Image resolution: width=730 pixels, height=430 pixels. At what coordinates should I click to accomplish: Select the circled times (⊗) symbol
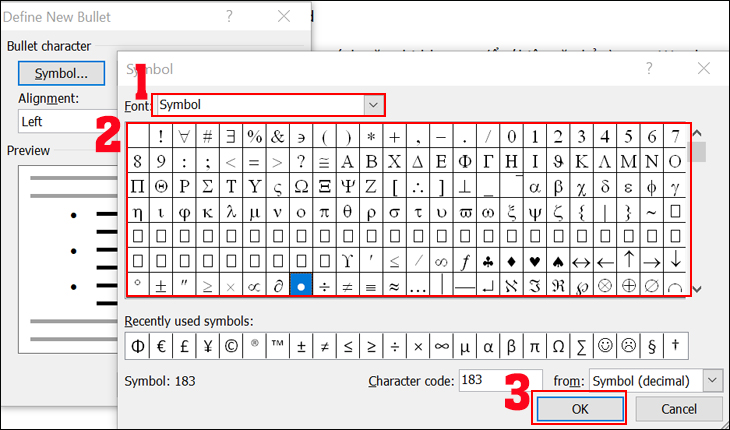(x=605, y=285)
